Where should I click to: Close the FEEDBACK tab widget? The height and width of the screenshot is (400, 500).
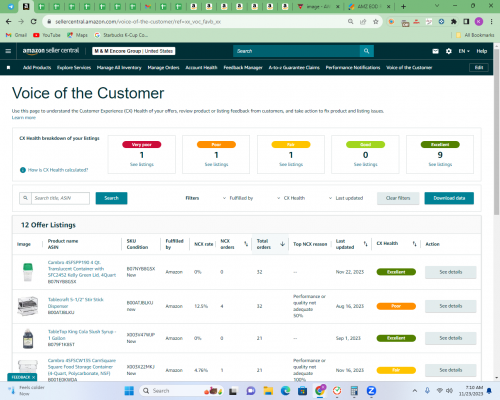(x=33, y=377)
